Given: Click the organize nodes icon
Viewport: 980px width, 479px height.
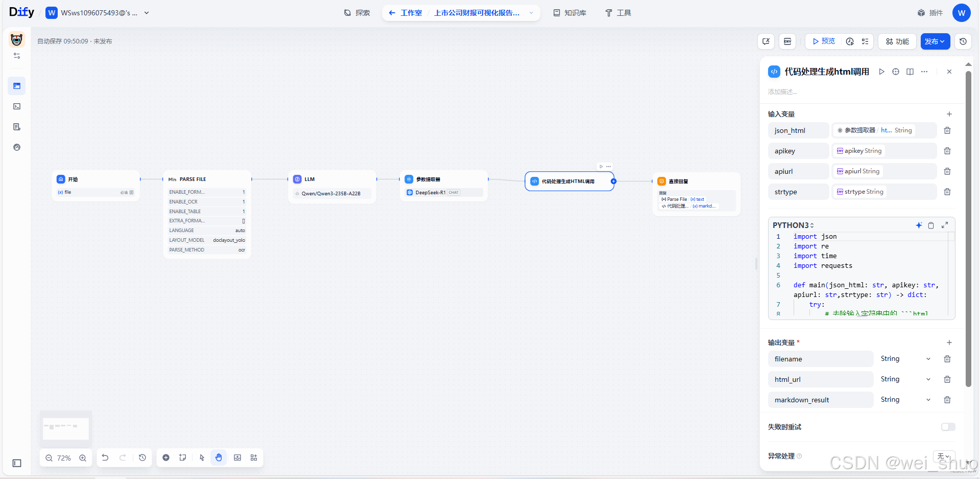Looking at the screenshot, I should point(254,458).
